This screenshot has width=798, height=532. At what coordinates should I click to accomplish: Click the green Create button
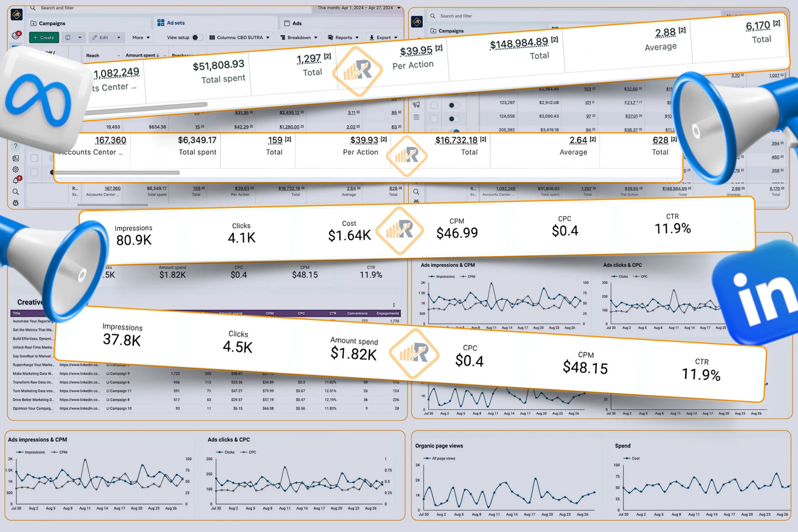pos(44,38)
